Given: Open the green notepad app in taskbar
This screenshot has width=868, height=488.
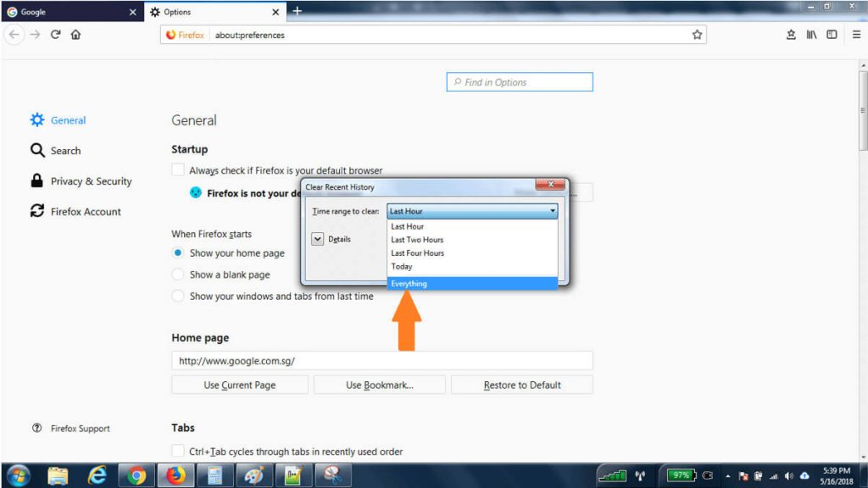Looking at the screenshot, I should 293,475.
